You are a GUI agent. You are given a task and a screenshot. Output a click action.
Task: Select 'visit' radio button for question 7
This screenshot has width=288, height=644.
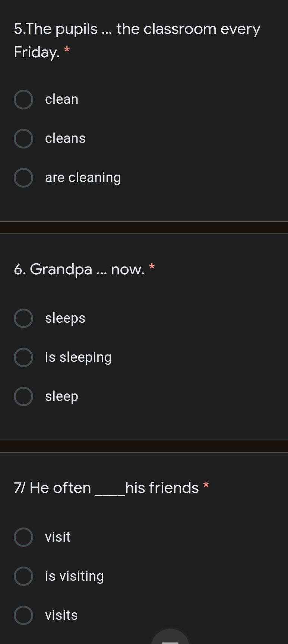click(x=23, y=537)
